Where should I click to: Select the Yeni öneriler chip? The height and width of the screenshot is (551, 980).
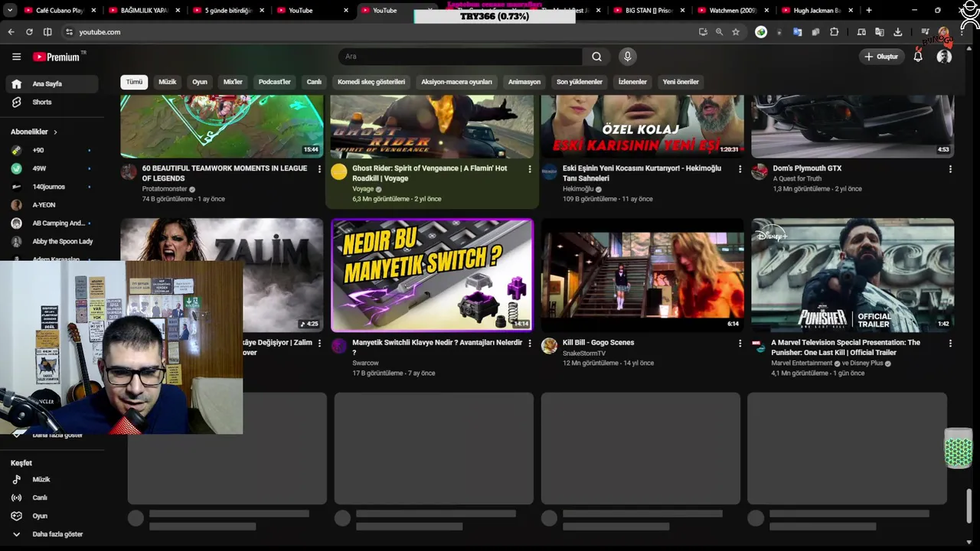pos(681,82)
